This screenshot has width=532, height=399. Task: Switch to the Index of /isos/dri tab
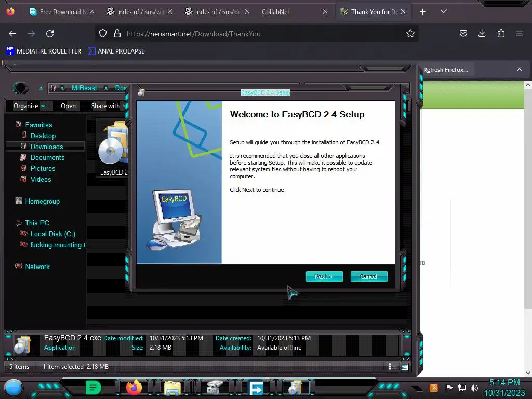pyautogui.click(x=217, y=12)
